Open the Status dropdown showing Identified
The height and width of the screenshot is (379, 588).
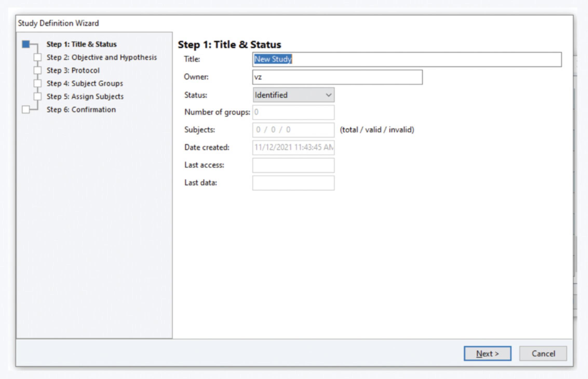coord(293,95)
